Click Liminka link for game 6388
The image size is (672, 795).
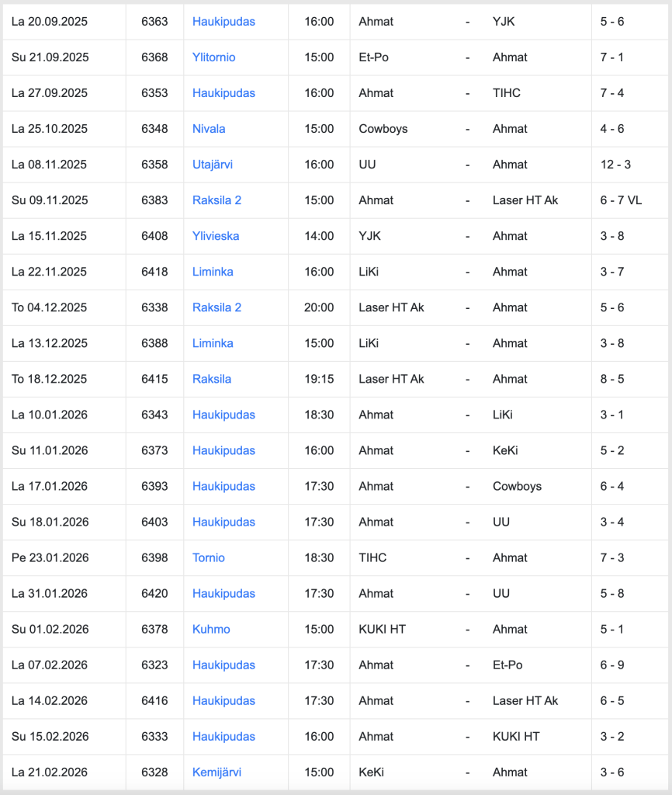pyautogui.click(x=213, y=343)
